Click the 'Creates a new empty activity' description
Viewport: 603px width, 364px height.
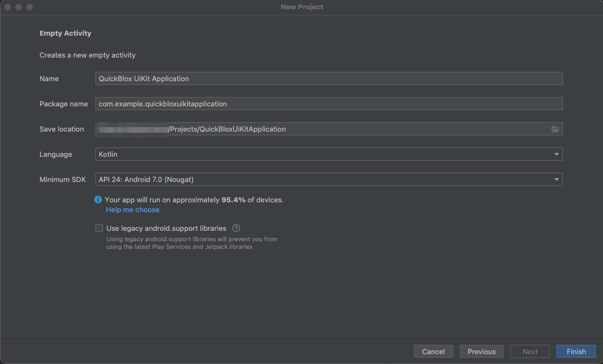tap(87, 55)
